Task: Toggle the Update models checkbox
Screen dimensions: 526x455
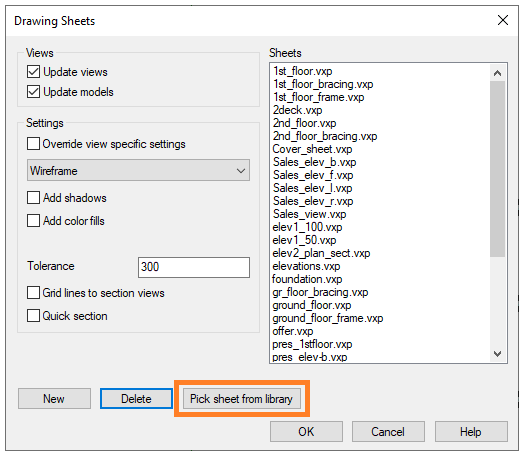Action: coord(33,92)
